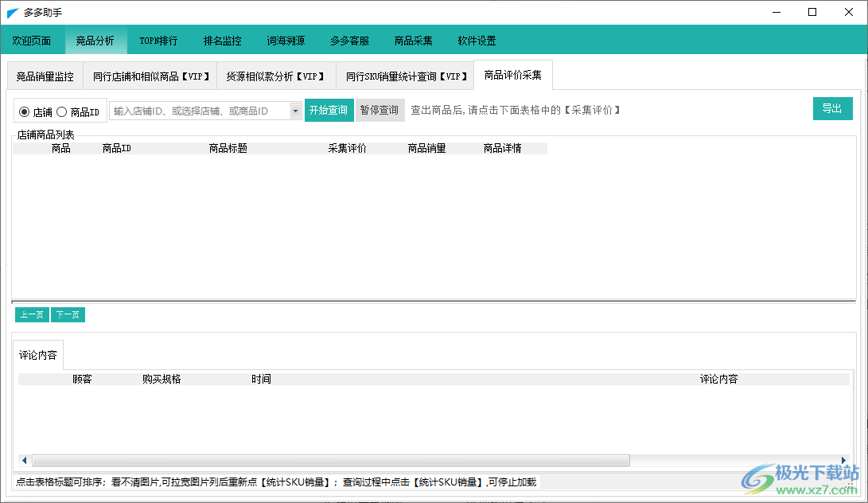Screen dimensions: 868x503
Task: Switch to the 欢迎页面 menu tab
Action: [33, 40]
